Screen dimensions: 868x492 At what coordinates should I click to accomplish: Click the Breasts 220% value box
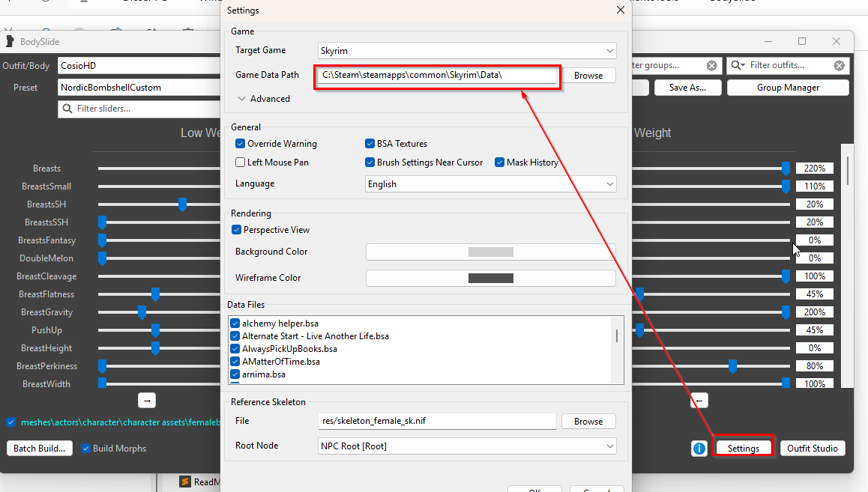814,168
